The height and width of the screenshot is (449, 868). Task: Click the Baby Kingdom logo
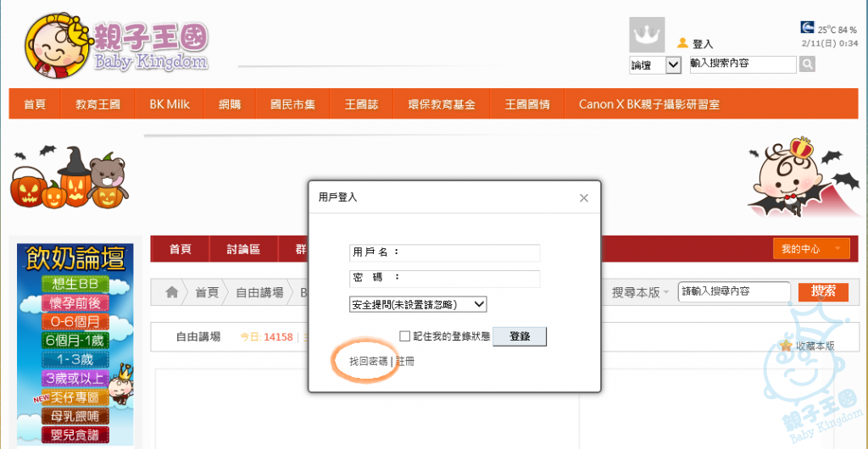tap(116, 44)
